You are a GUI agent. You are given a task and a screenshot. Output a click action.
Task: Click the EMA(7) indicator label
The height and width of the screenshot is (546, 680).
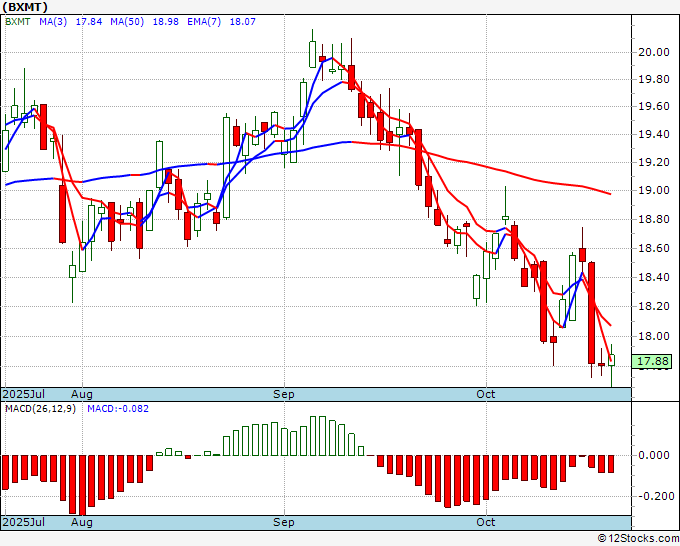point(204,22)
